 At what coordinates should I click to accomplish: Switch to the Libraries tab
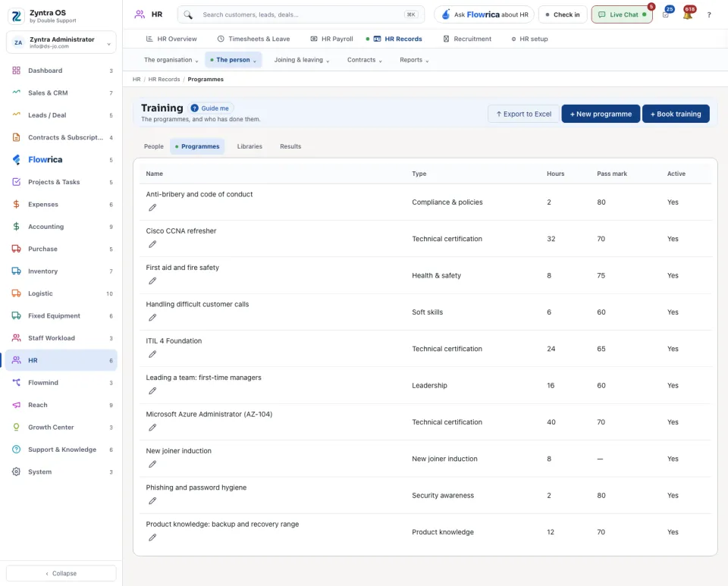pos(249,146)
